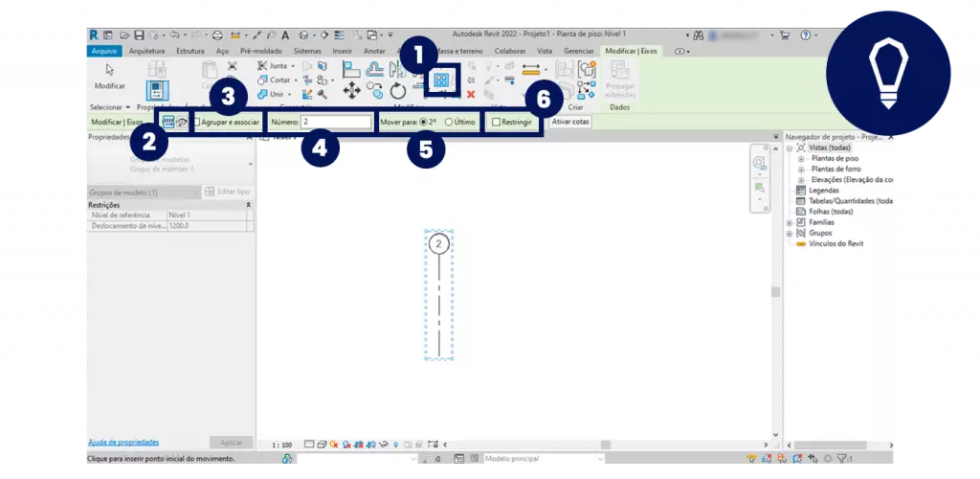Toggle visual style icon in view control bar
Viewport: 980px width, 479px height.
322,444
